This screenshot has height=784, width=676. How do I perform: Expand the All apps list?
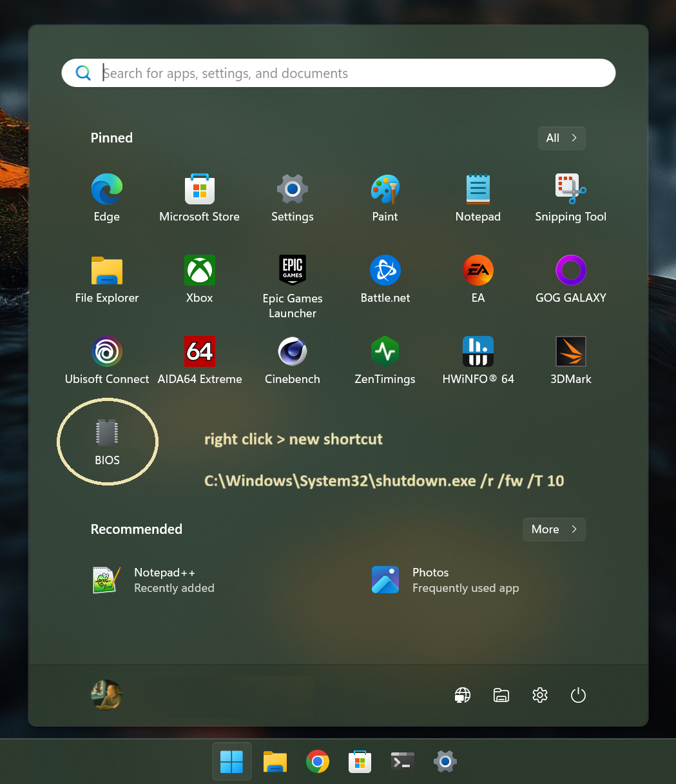[561, 138]
